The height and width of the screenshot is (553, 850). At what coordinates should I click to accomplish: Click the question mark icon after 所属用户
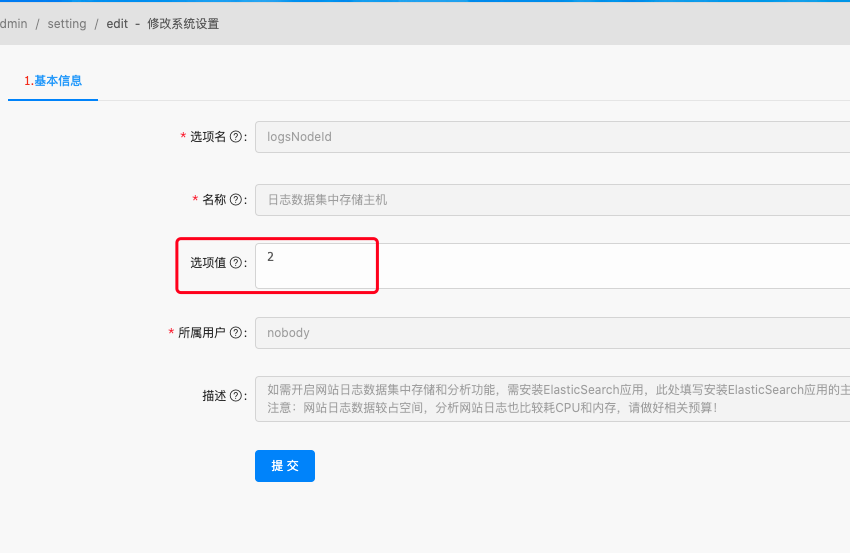pyautogui.click(x=236, y=333)
